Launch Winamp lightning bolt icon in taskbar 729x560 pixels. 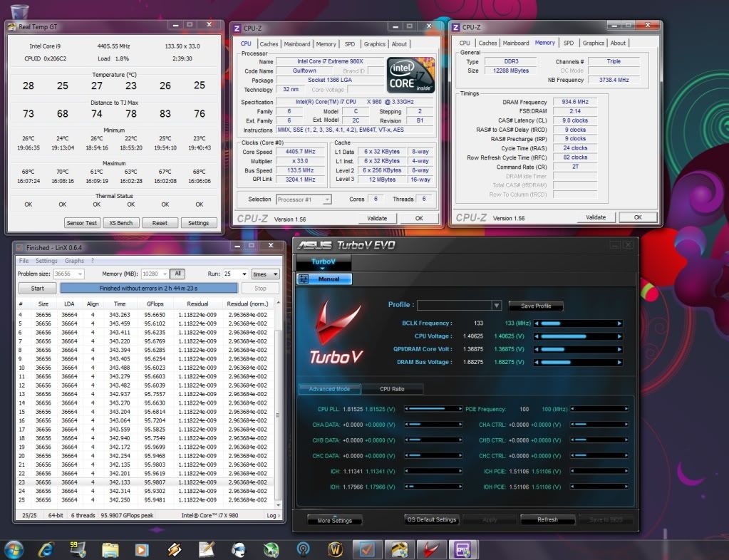pyautogui.click(x=175, y=550)
